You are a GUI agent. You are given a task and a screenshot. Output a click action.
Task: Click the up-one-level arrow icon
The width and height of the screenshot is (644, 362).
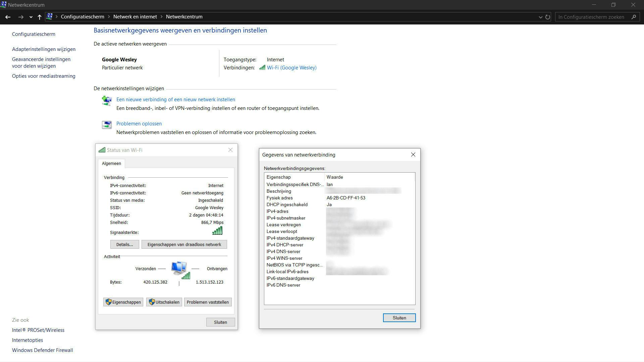[39, 17]
